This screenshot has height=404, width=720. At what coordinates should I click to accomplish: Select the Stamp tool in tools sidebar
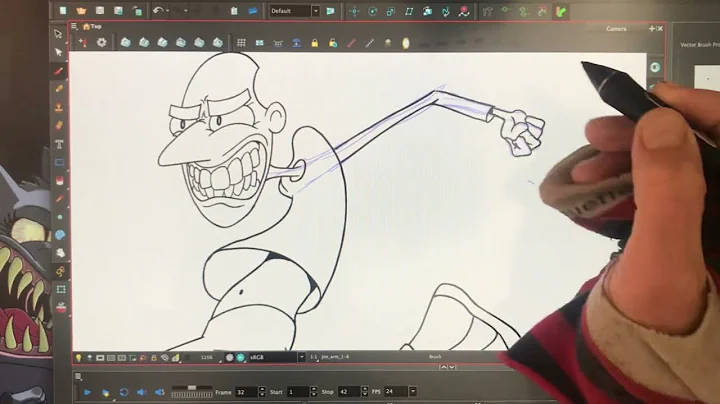[59, 107]
